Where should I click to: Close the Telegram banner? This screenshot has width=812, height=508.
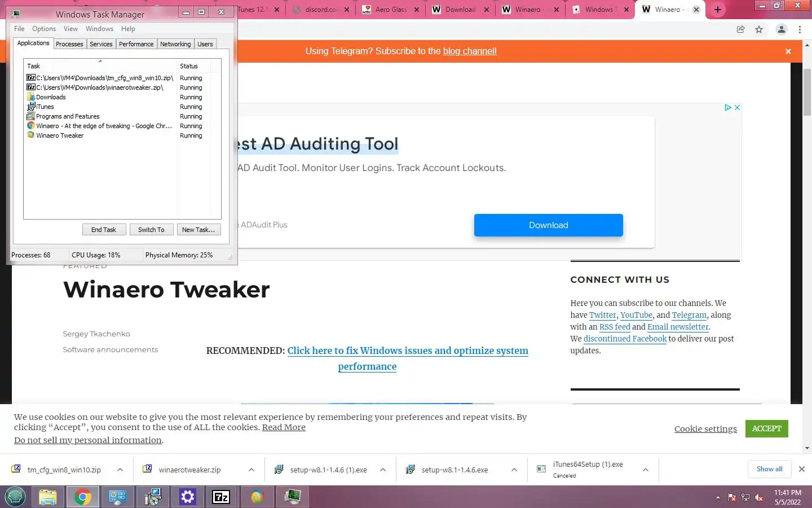[788, 51]
